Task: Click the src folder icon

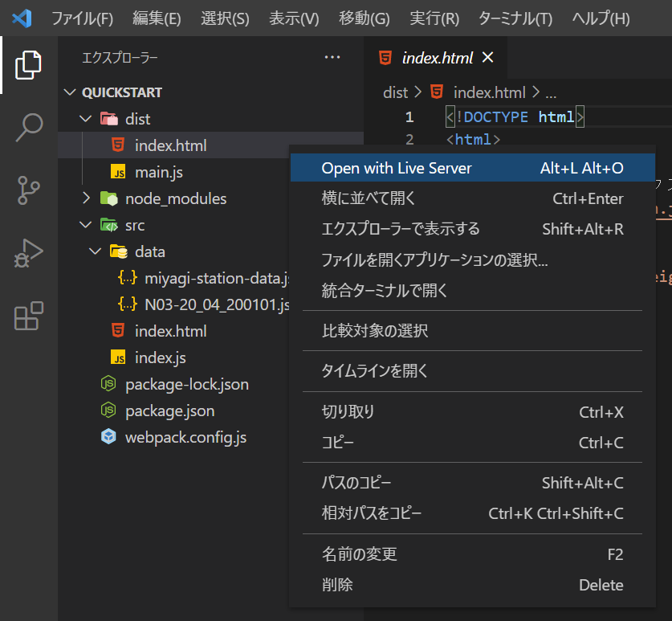Action: [x=109, y=225]
